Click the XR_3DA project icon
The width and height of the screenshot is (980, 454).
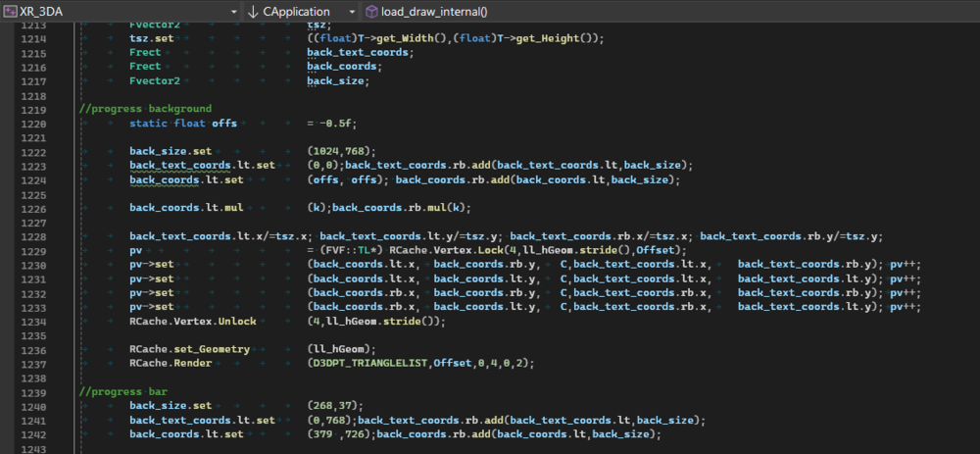10,12
